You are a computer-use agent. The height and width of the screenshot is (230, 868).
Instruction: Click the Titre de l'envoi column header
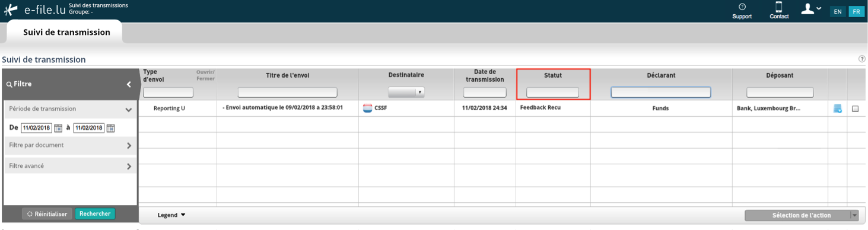(x=287, y=76)
